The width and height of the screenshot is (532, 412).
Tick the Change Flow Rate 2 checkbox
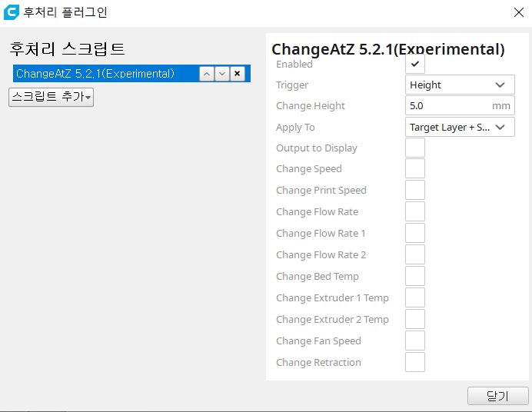click(x=415, y=254)
